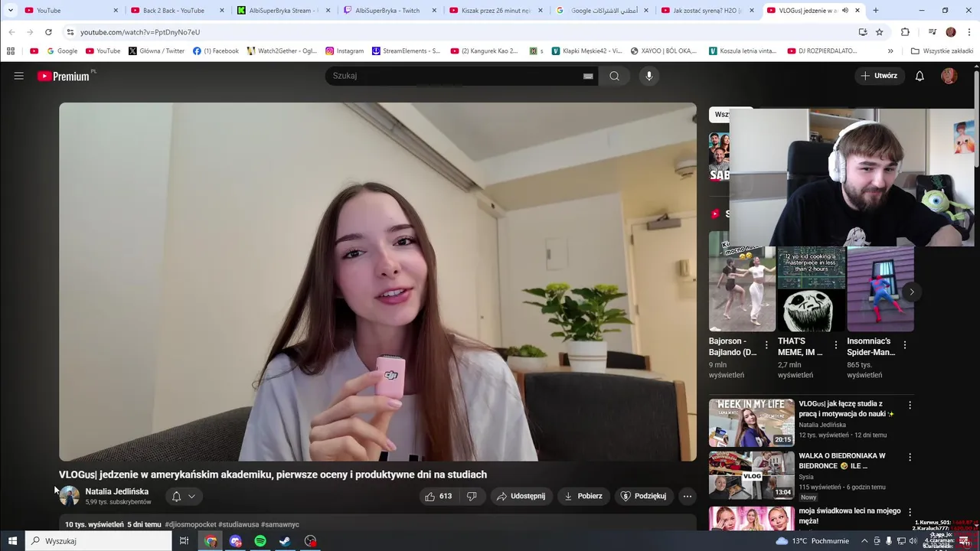Open options for Insomniac's Spider-Man short
The image size is (980, 551).
(x=905, y=345)
